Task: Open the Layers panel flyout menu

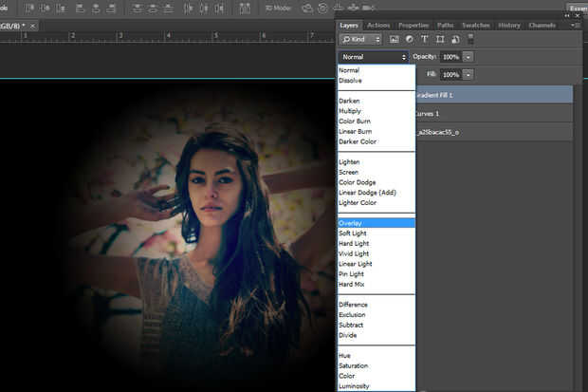Action: tap(576, 25)
